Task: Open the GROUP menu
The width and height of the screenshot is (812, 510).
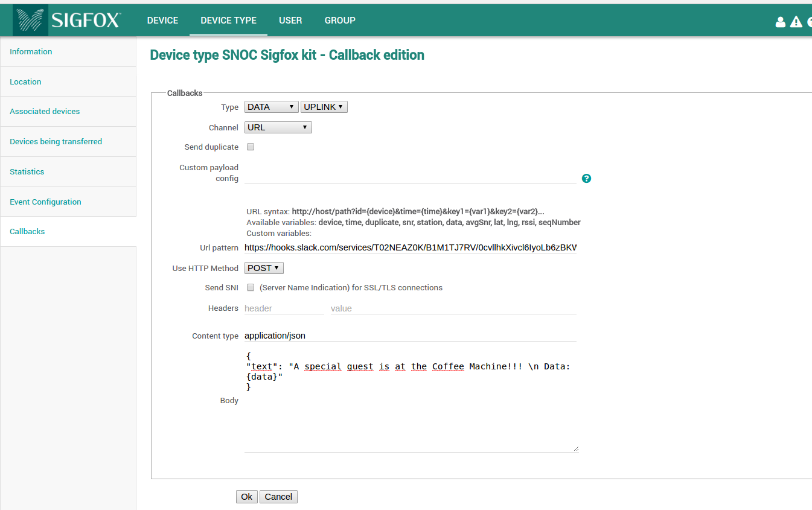Action: (x=340, y=21)
